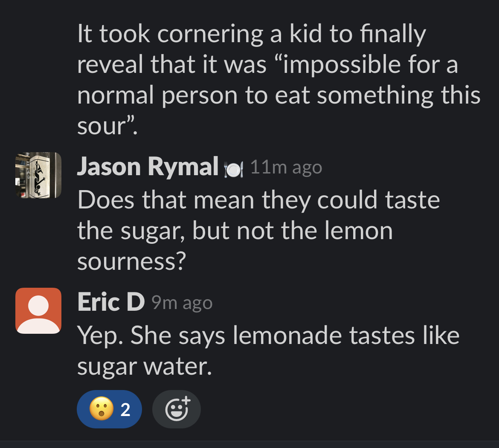This screenshot has height=448, width=499.
Task: Click "the sugar, but not the lemon" line
Action: click(x=235, y=231)
